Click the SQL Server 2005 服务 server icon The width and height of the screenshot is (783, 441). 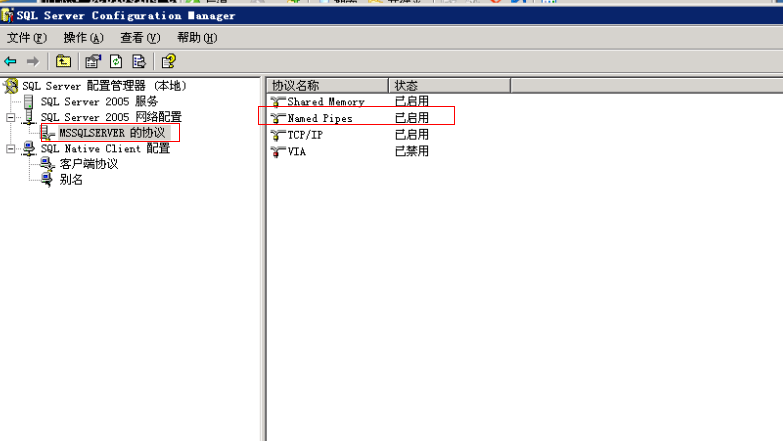(x=29, y=101)
